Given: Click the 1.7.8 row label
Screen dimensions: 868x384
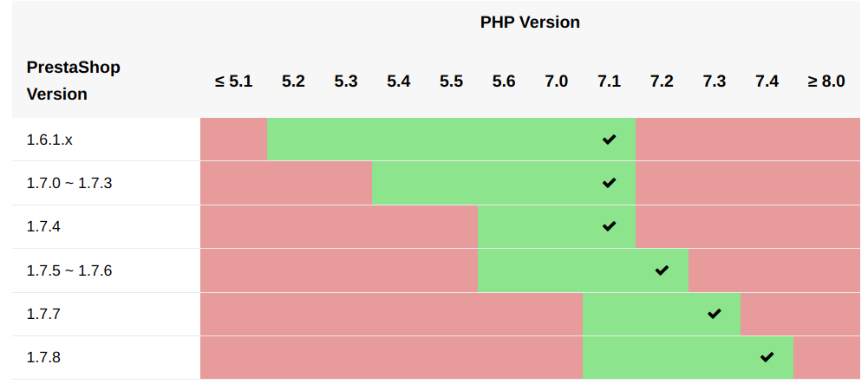Looking at the screenshot, I should point(43,357).
